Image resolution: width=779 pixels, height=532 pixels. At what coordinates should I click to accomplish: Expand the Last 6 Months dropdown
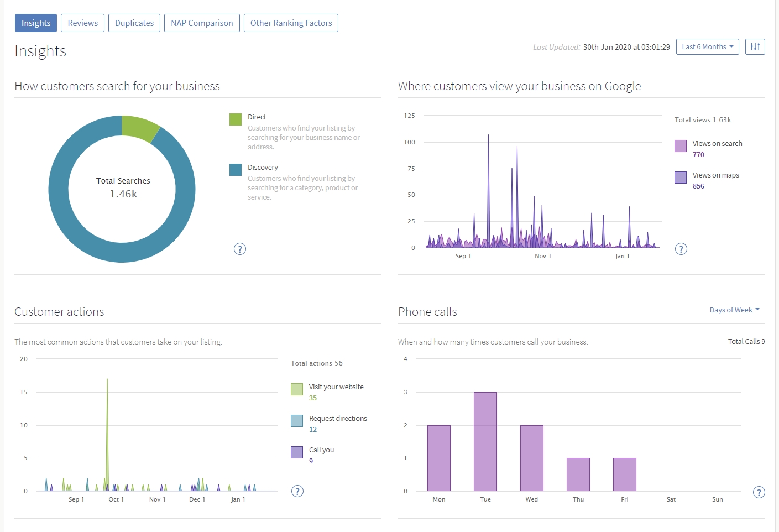coord(707,47)
